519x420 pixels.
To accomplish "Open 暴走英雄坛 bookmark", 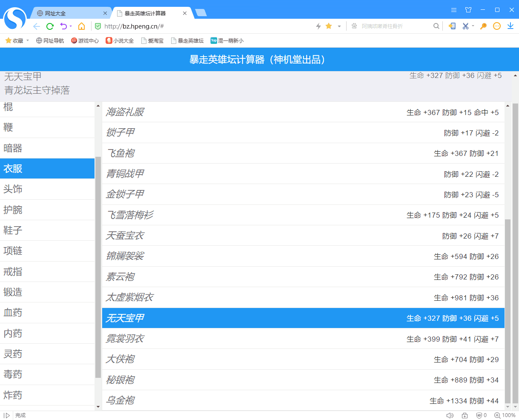I will tap(187, 40).
